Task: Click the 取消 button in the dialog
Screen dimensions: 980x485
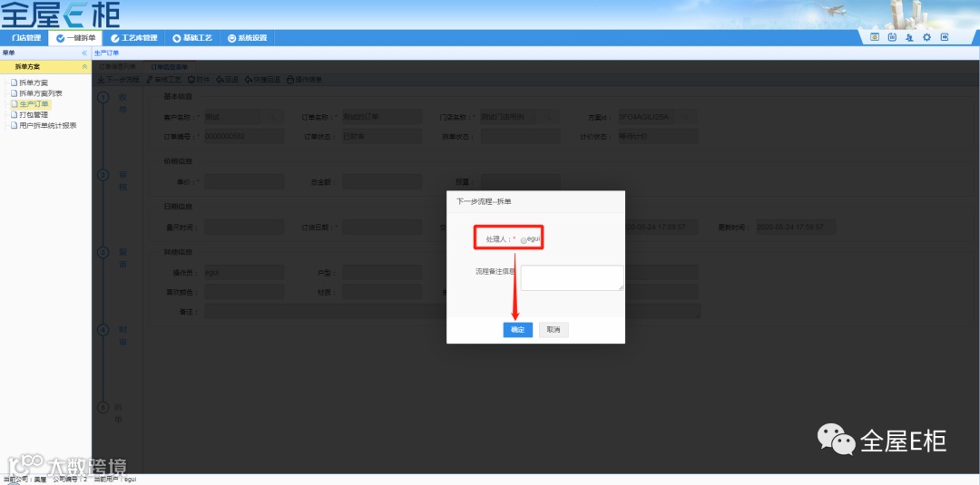Action: [554, 330]
